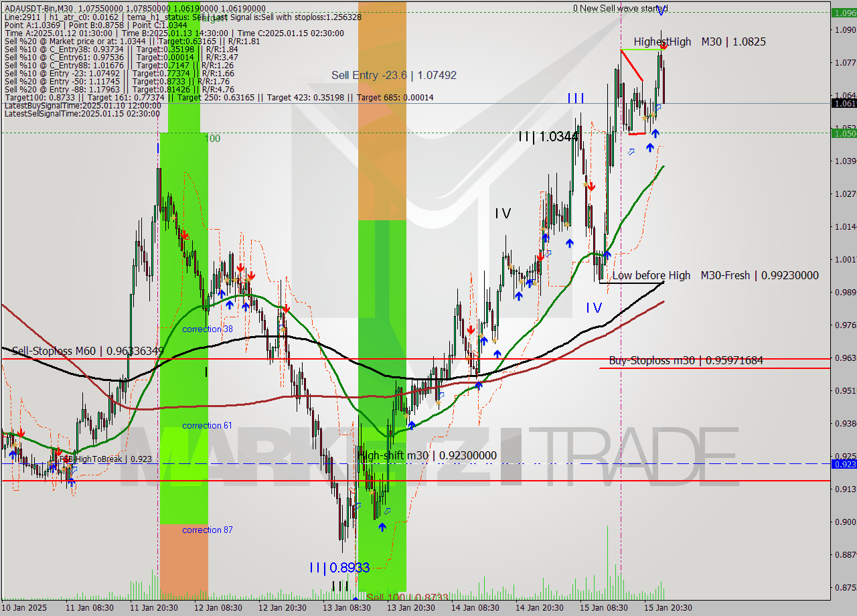Click the green 1.050 price tag
Screen dimensions: 857x616
pyautogui.click(x=844, y=133)
